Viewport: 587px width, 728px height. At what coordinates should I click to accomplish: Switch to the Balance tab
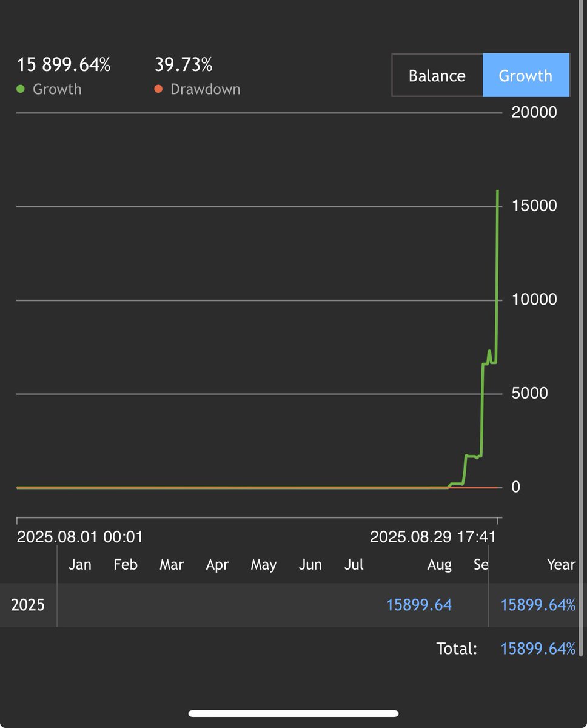tap(437, 75)
